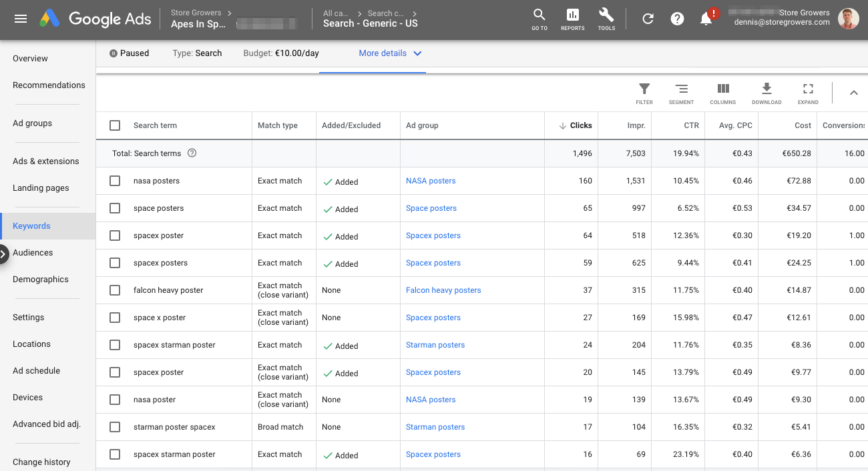Image resolution: width=868 pixels, height=471 pixels.
Task: Open the help question mark icon
Action: (x=677, y=19)
